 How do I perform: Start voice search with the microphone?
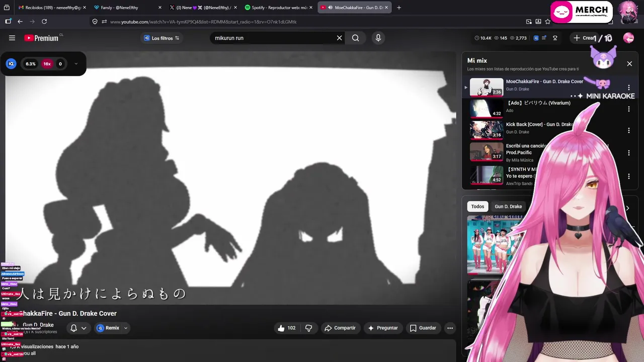point(378,38)
